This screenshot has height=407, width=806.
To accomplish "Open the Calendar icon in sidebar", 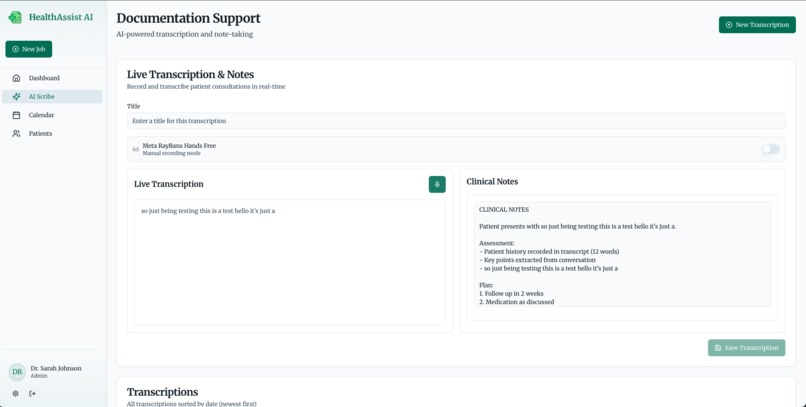I will pos(16,115).
